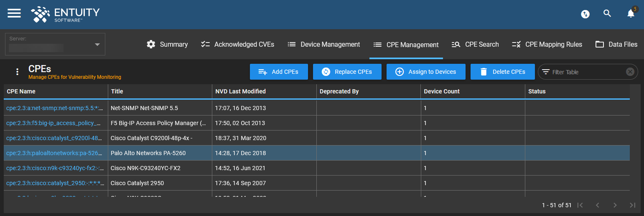Go to next page of table

tap(615, 205)
